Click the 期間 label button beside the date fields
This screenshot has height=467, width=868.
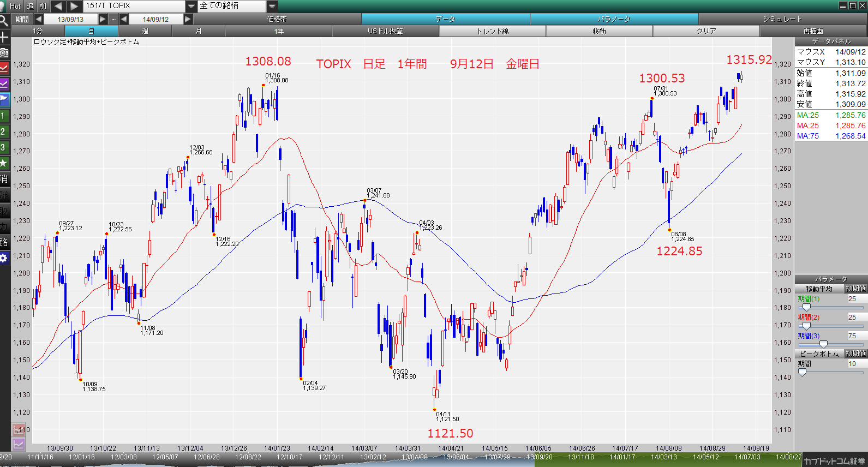pos(22,19)
